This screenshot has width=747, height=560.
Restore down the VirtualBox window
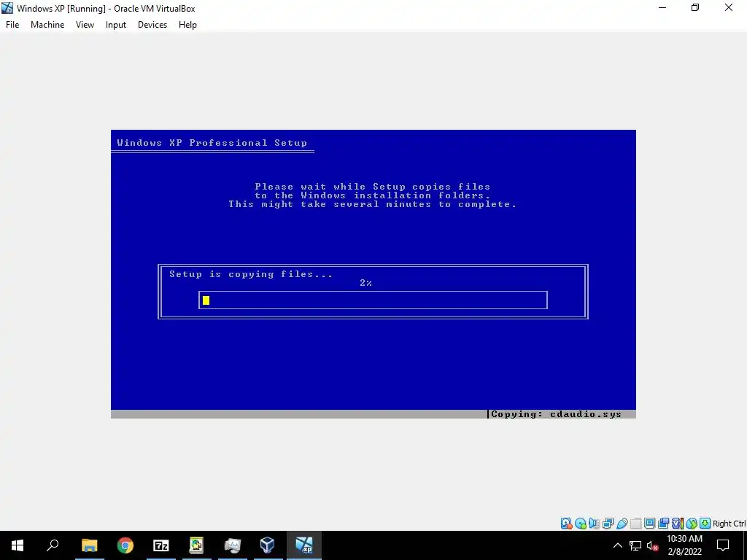tap(695, 8)
